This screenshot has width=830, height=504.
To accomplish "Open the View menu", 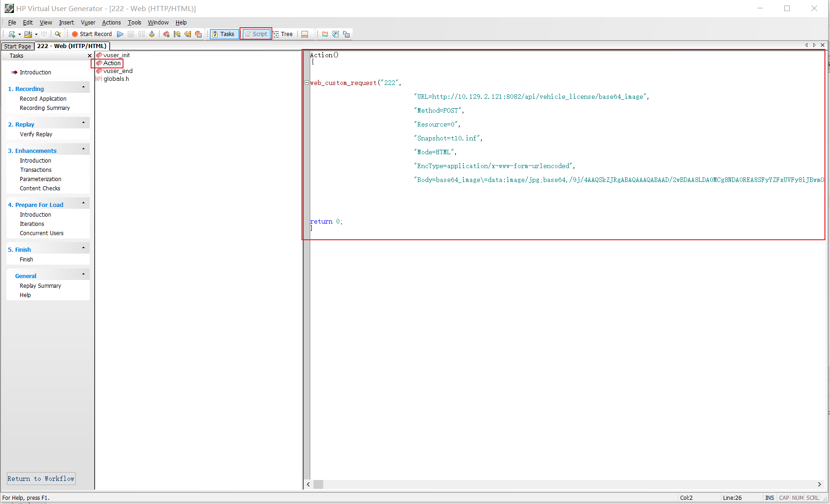I will [46, 23].
